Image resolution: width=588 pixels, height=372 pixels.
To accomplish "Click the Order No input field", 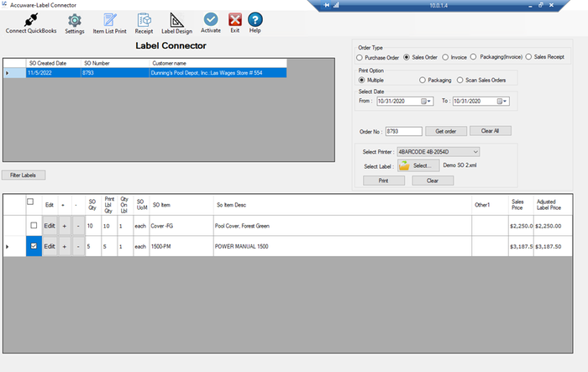I will pyautogui.click(x=403, y=131).
